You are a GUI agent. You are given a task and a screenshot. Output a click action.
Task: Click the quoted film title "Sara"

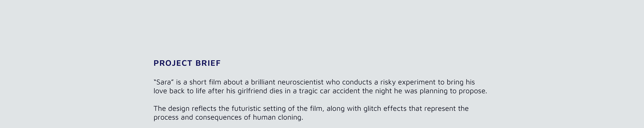(x=164, y=82)
